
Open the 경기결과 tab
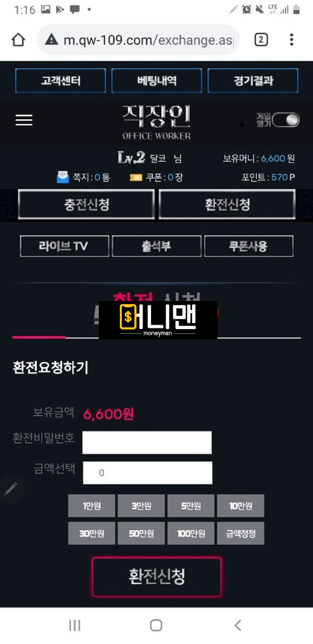[x=253, y=81]
